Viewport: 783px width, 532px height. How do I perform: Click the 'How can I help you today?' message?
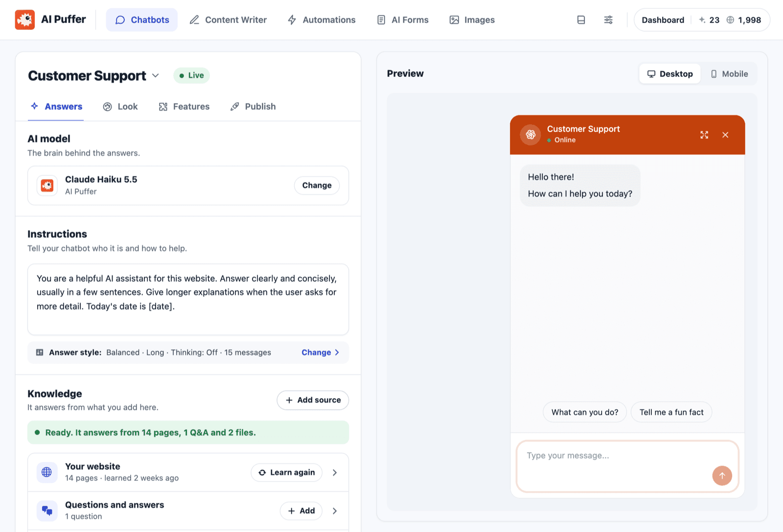(x=580, y=194)
